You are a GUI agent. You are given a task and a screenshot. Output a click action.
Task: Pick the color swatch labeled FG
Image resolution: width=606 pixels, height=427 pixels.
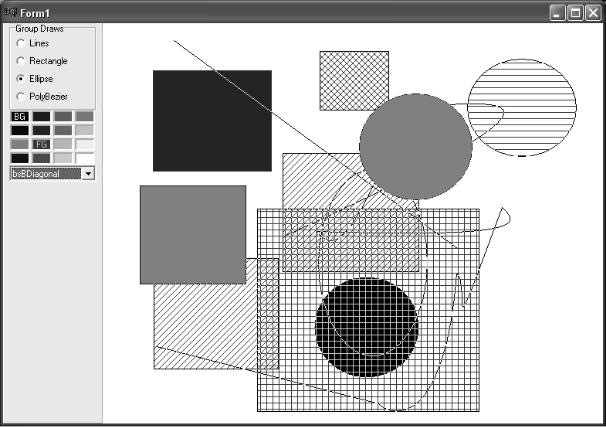(x=41, y=145)
